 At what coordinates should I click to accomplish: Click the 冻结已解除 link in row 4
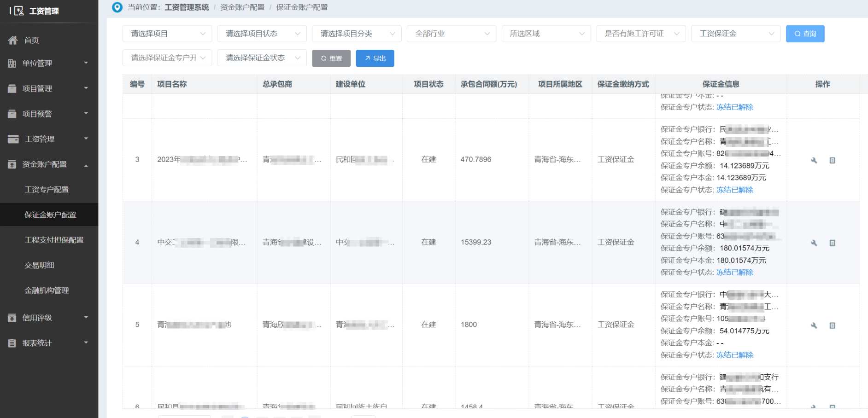pos(734,272)
